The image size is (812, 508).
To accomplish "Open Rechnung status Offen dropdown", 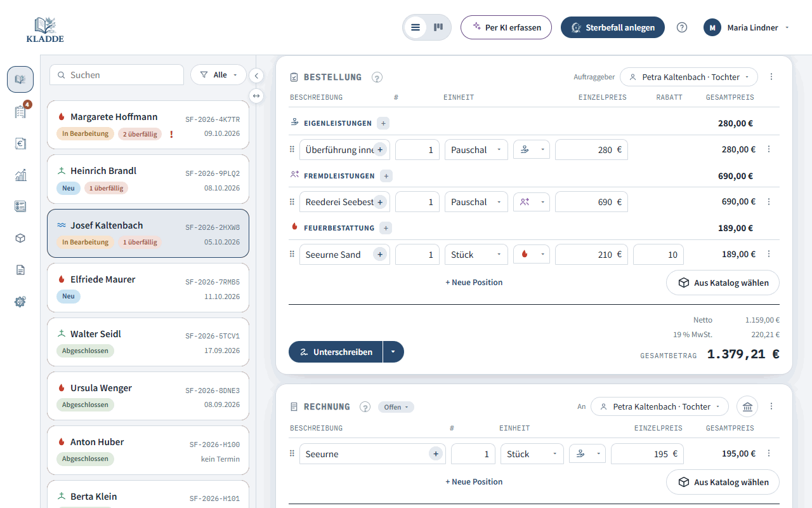I will pyautogui.click(x=396, y=407).
